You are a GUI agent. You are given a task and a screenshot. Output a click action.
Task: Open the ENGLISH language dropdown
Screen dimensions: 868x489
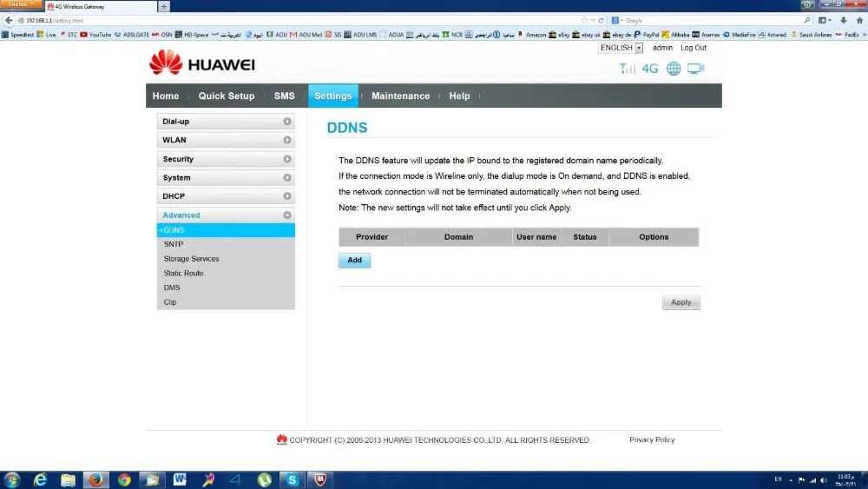pos(621,48)
